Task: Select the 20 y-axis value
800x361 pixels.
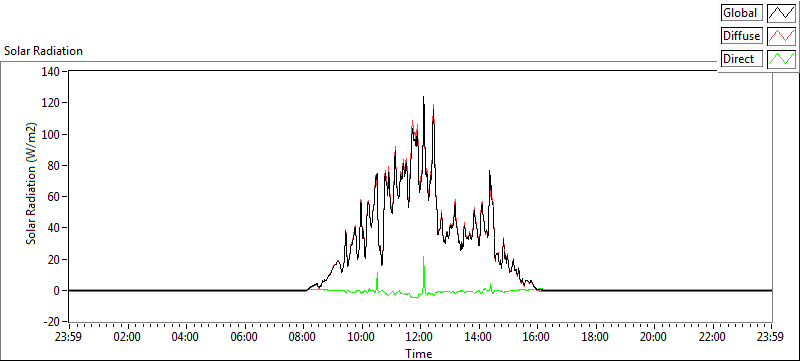Action: click(54, 260)
